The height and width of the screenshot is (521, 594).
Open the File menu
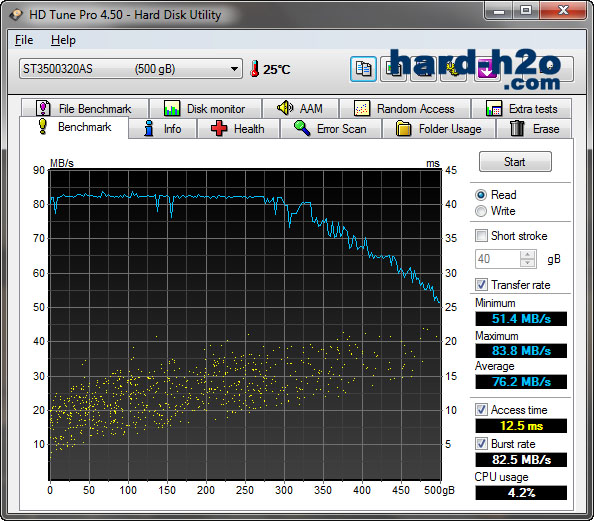pos(24,40)
